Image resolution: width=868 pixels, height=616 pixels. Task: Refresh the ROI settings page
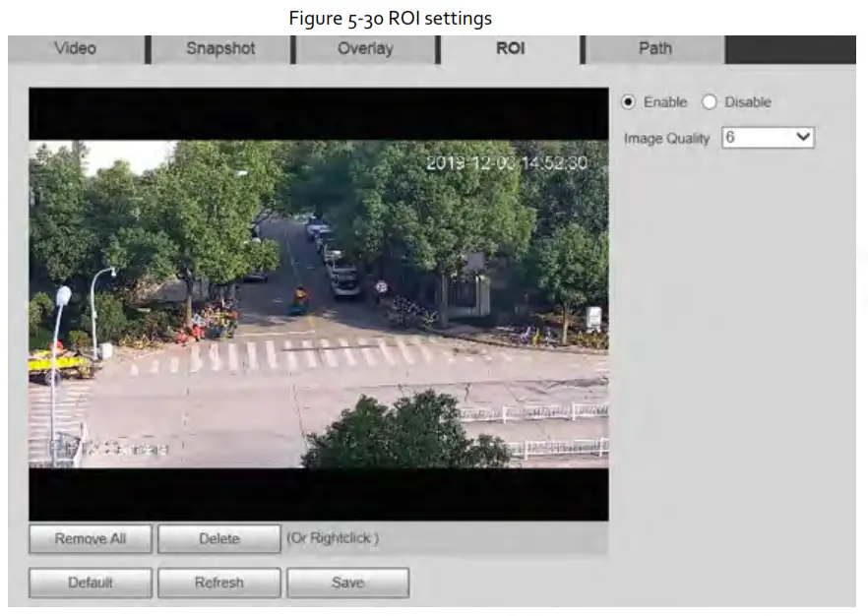[218, 583]
